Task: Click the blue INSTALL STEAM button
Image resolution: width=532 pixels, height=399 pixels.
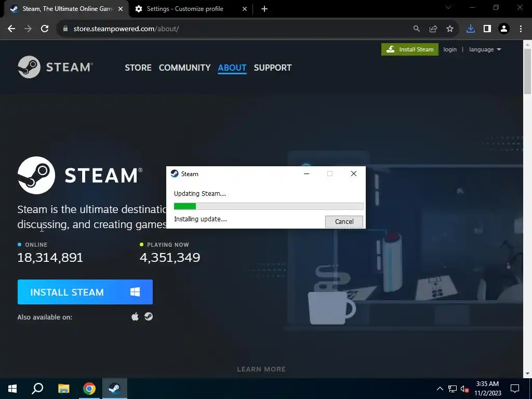Action: tap(85, 292)
